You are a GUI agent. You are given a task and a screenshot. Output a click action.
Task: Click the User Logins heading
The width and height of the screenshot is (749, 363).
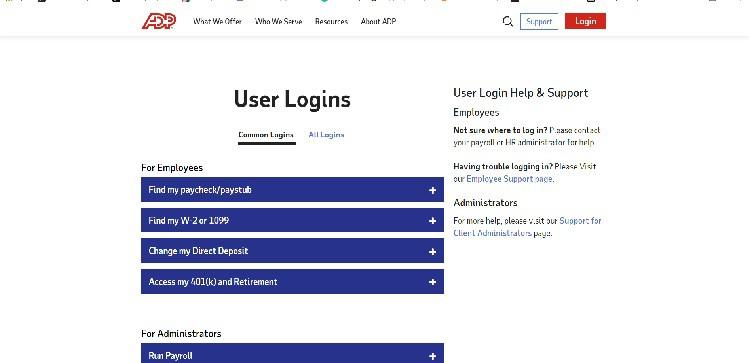[292, 99]
